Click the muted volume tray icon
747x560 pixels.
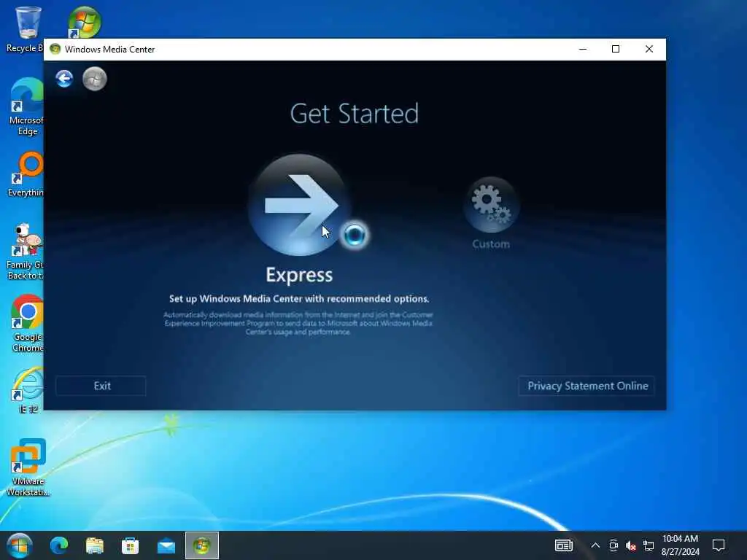[x=631, y=545]
